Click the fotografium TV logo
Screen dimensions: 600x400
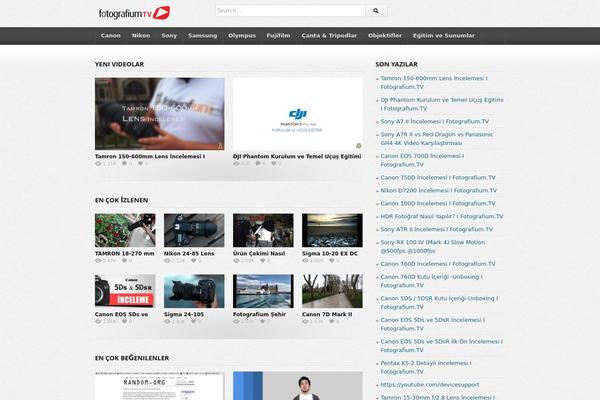[x=134, y=13]
